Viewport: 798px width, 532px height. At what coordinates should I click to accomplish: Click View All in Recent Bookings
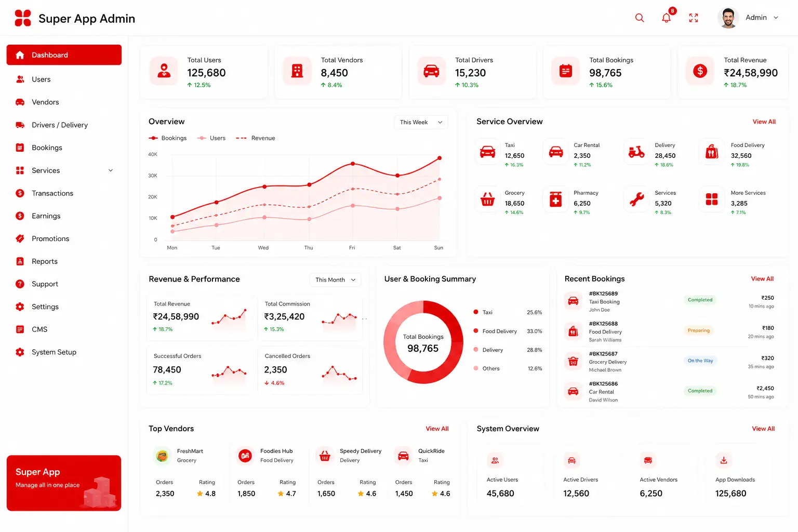click(762, 279)
